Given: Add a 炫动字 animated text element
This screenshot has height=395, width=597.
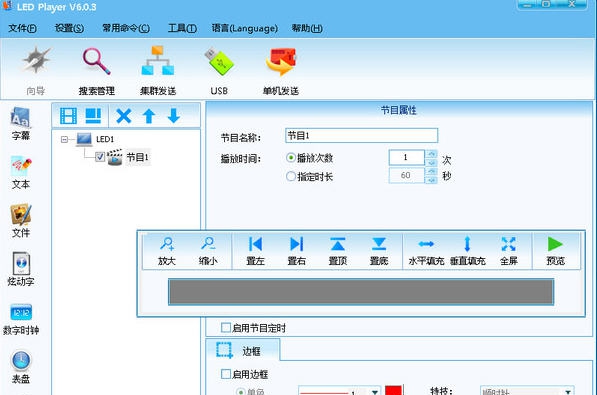Looking at the screenshot, I should coord(21,269).
